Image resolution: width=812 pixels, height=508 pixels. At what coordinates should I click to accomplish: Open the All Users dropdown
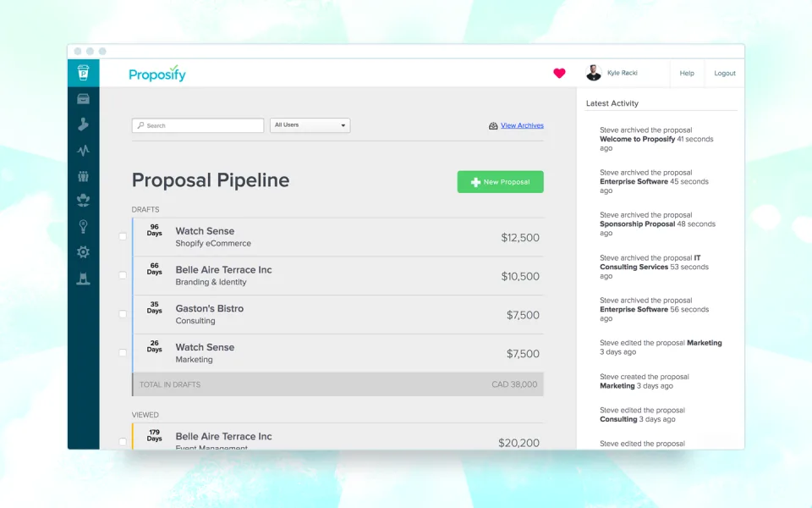point(310,125)
